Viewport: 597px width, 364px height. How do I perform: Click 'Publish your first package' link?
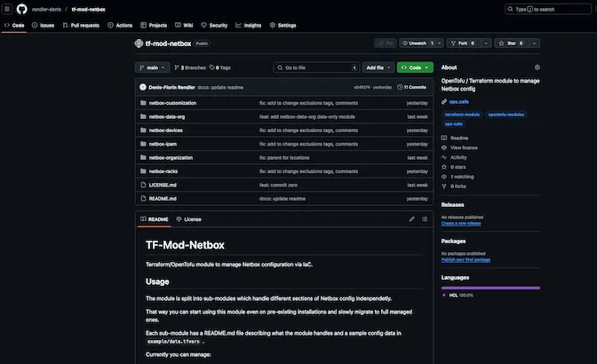coord(466,260)
